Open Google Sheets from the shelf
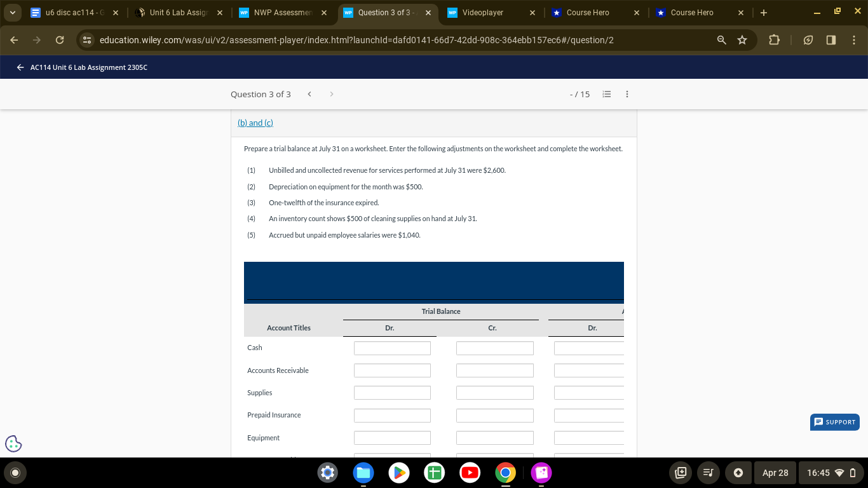This screenshot has width=868, height=488. click(434, 473)
